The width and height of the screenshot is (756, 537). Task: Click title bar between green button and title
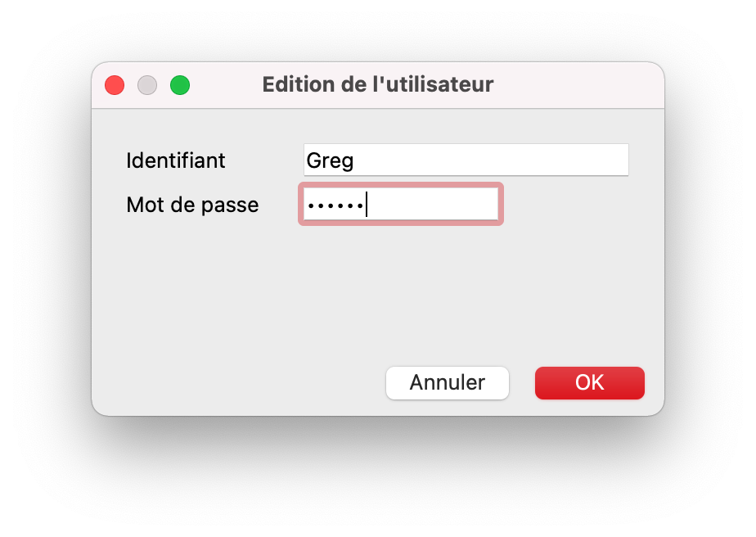[225, 85]
